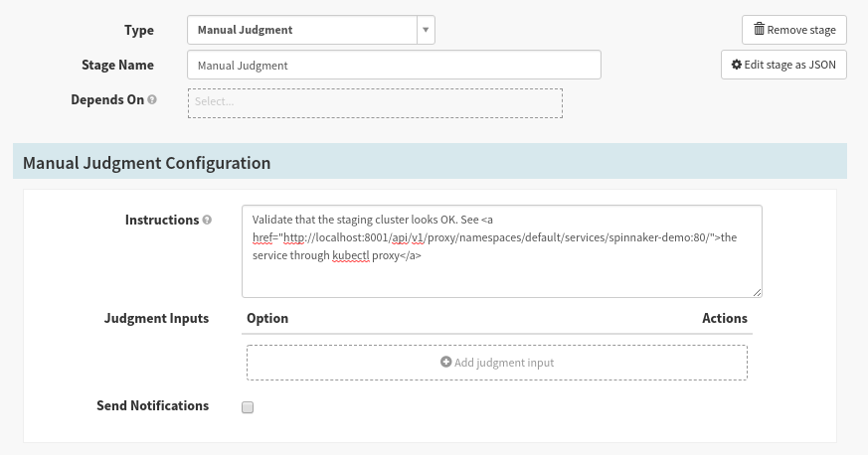Click inside the Instructions text area

click(501, 268)
